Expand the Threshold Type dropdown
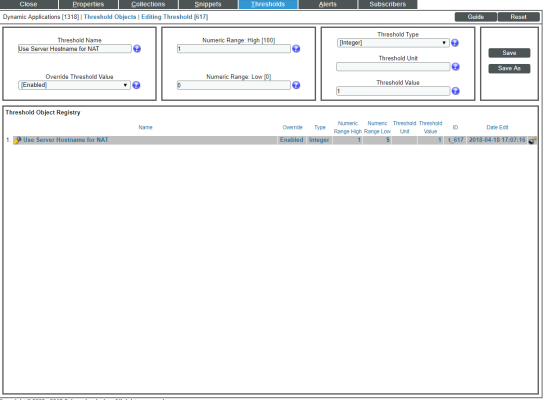Screen dimensions: 543x400 click(x=393, y=43)
